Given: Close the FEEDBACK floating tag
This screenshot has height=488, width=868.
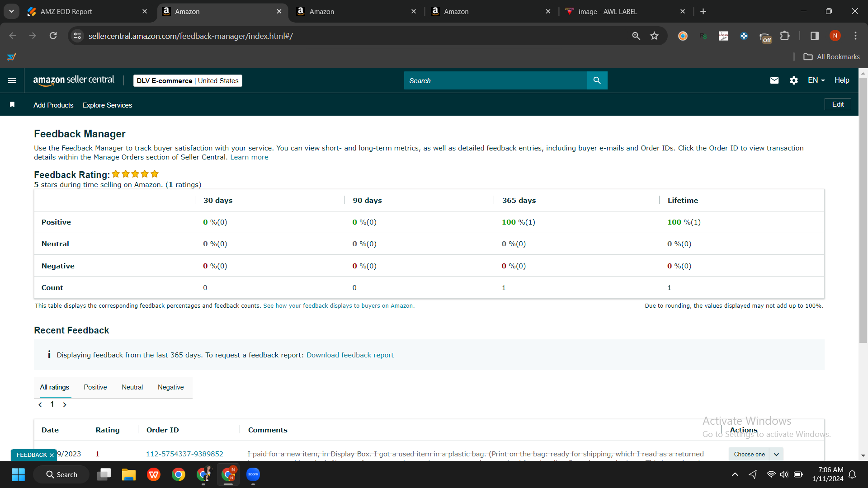Looking at the screenshot, I should (52, 455).
